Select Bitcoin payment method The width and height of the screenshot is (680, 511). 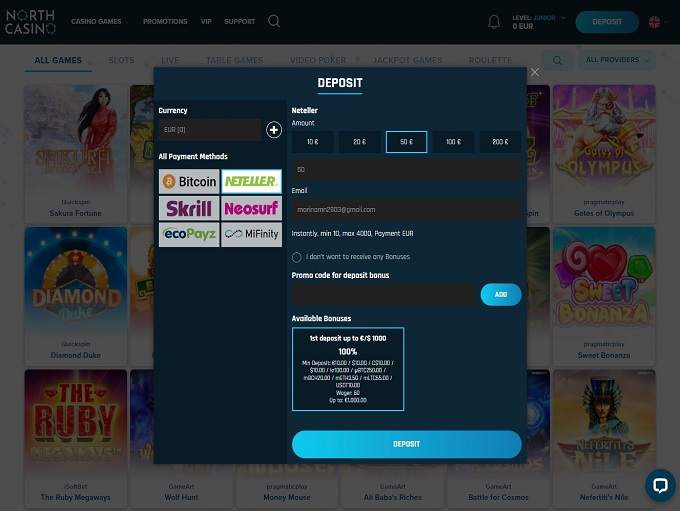pyautogui.click(x=189, y=181)
